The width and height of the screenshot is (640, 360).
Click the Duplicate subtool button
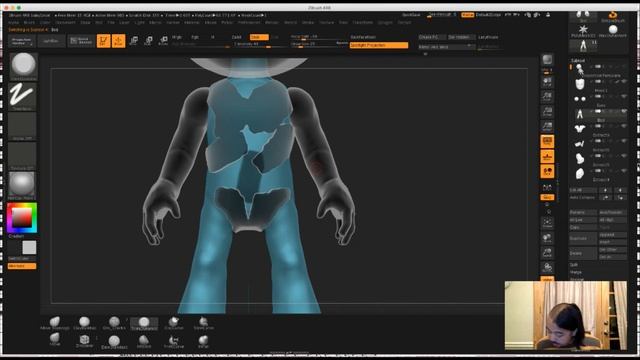click(x=583, y=238)
